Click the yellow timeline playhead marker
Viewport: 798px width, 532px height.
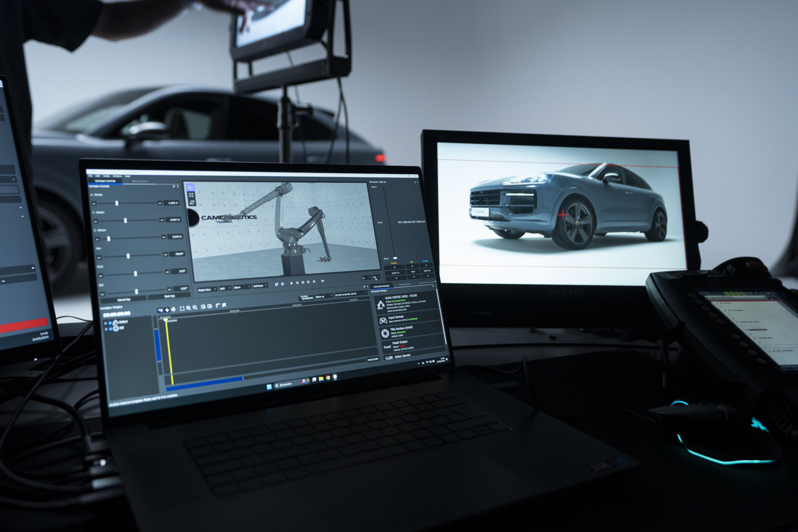click(165, 320)
